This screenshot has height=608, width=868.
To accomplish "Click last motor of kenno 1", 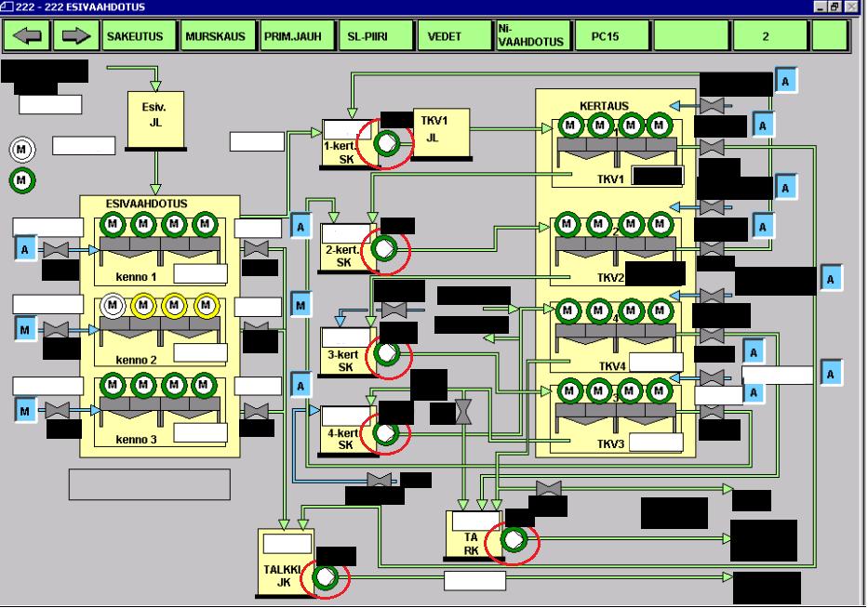I will tap(205, 224).
